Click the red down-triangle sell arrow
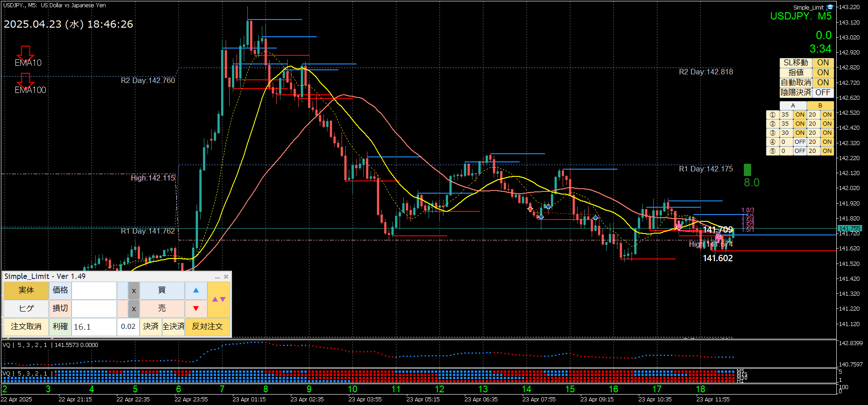868x405 pixels. [x=196, y=308]
